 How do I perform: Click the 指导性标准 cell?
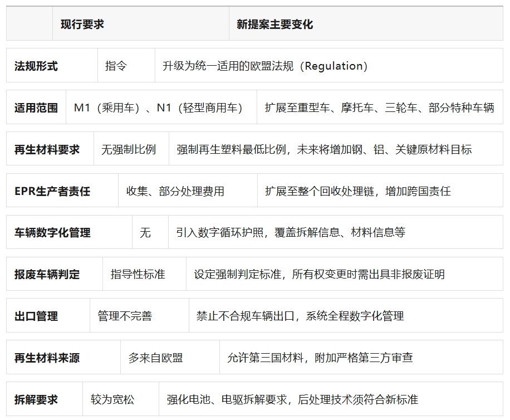(138, 275)
